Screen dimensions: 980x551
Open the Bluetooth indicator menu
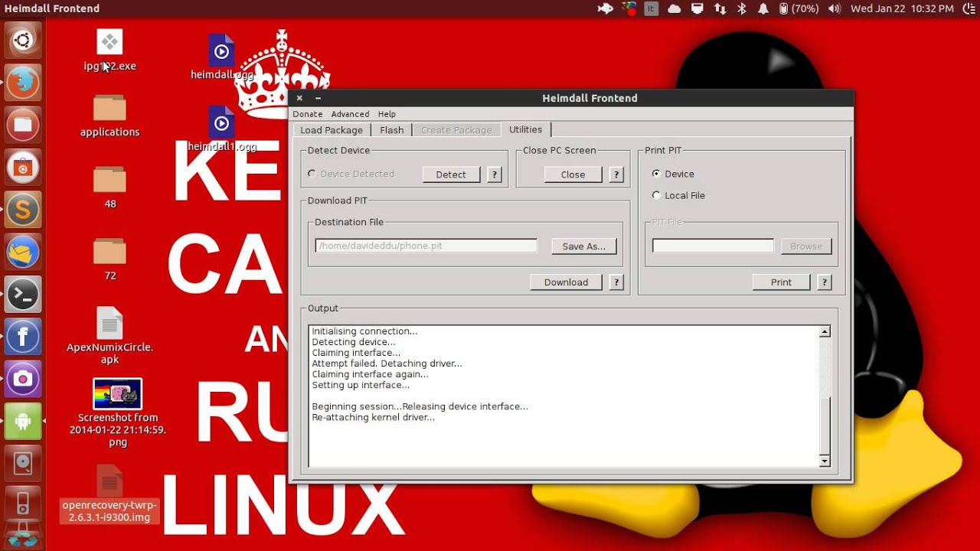(x=742, y=8)
